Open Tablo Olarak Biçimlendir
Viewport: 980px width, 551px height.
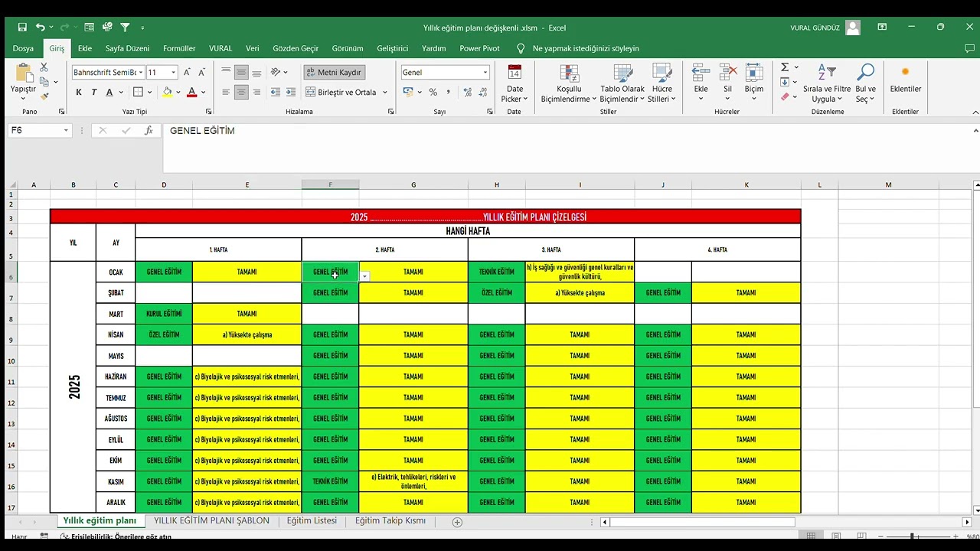tap(622, 83)
